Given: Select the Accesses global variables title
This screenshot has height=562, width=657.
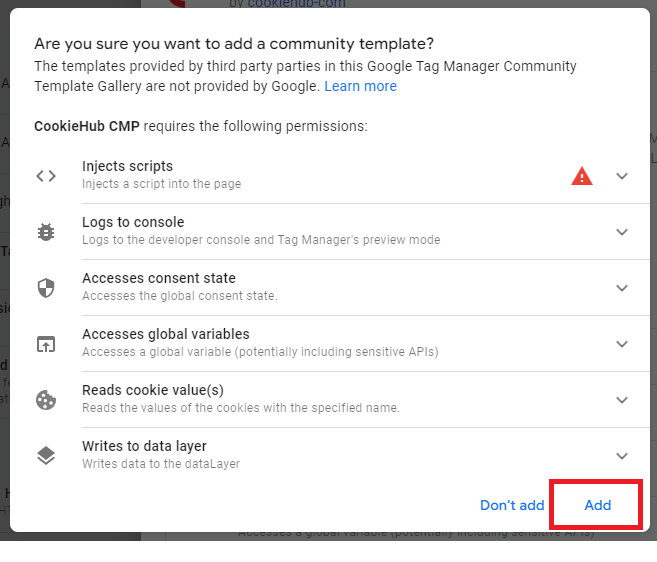Looking at the screenshot, I should click(x=166, y=334).
